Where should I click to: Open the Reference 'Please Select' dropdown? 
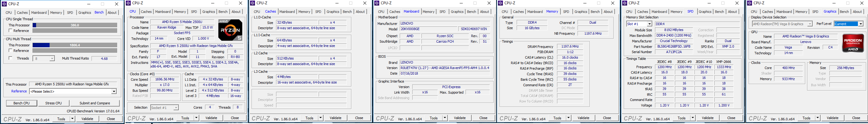114,91
